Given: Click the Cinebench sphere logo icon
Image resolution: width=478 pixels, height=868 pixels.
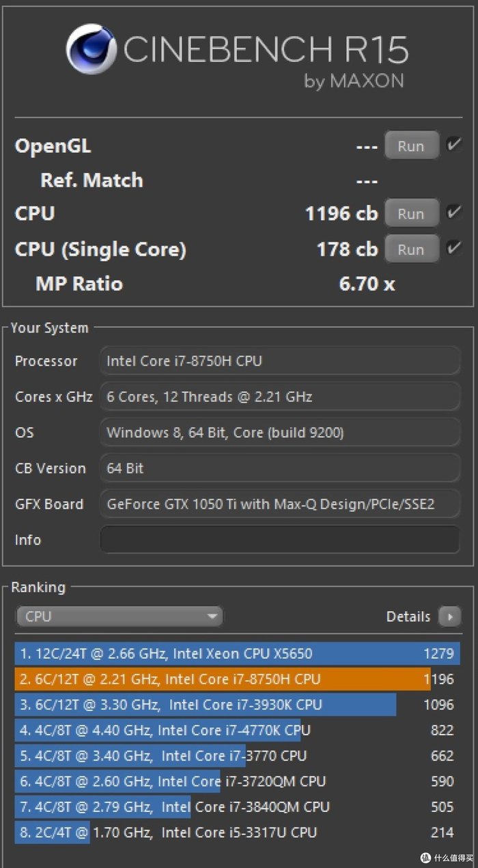Looking at the screenshot, I should pos(92,49).
